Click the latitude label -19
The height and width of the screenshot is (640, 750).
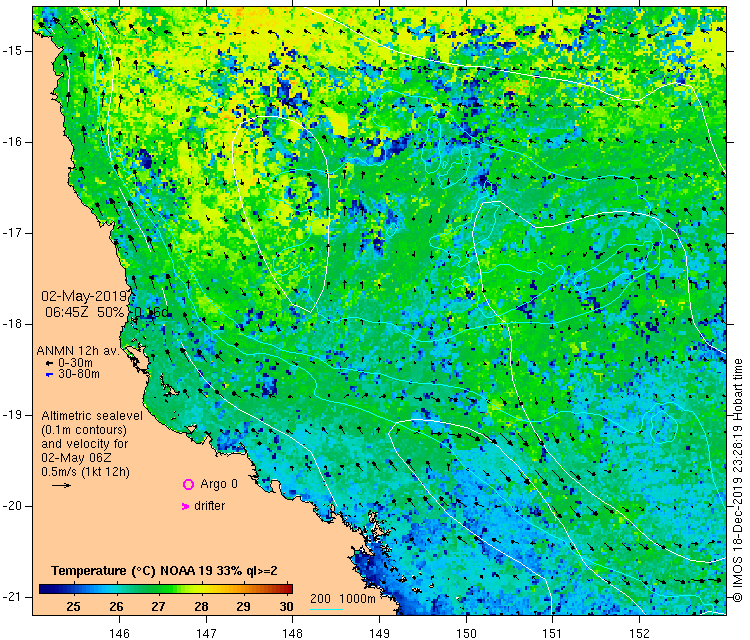tap(11, 415)
